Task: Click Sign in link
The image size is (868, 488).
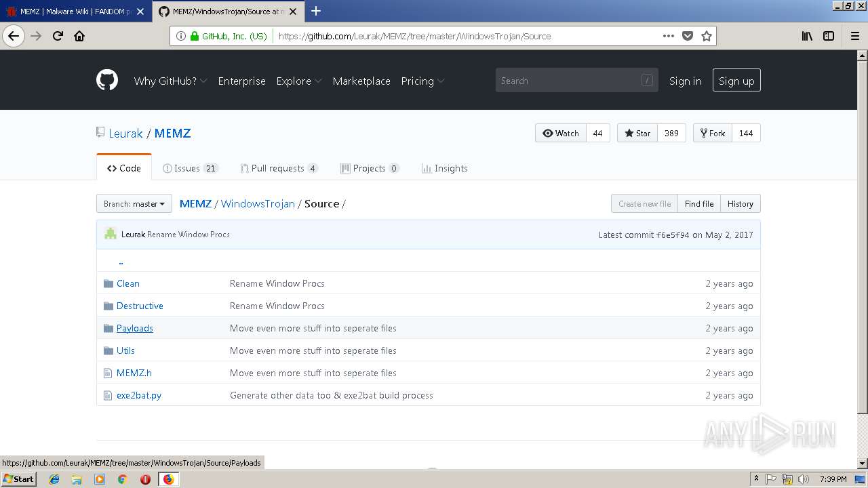Action: click(685, 81)
